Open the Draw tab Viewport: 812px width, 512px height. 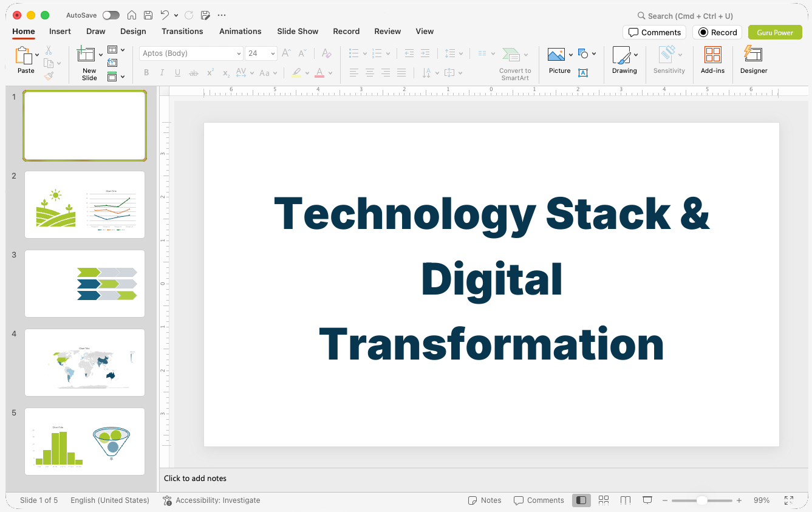click(95, 32)
